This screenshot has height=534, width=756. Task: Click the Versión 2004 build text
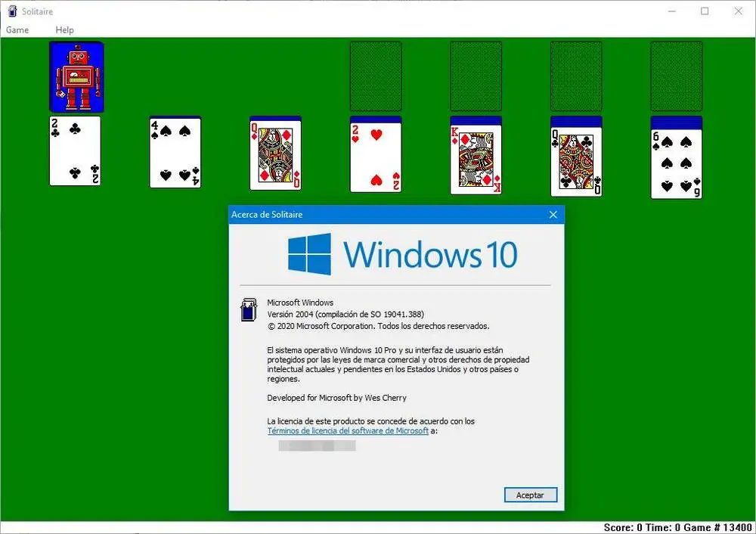(345, 314)
